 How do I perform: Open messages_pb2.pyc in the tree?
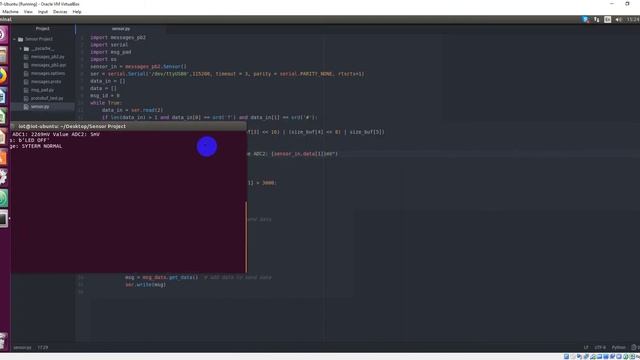click(x=48, y=65)
